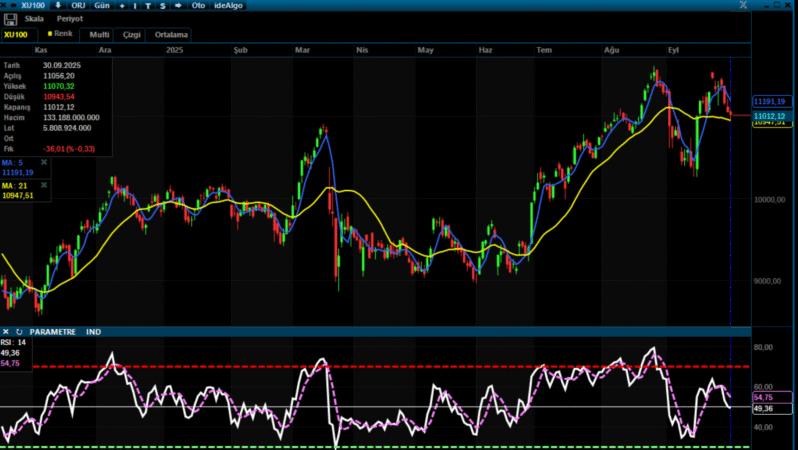The image size is (798, 450).
Task: Open the ideAlgo button
Action: click(229, 5)
